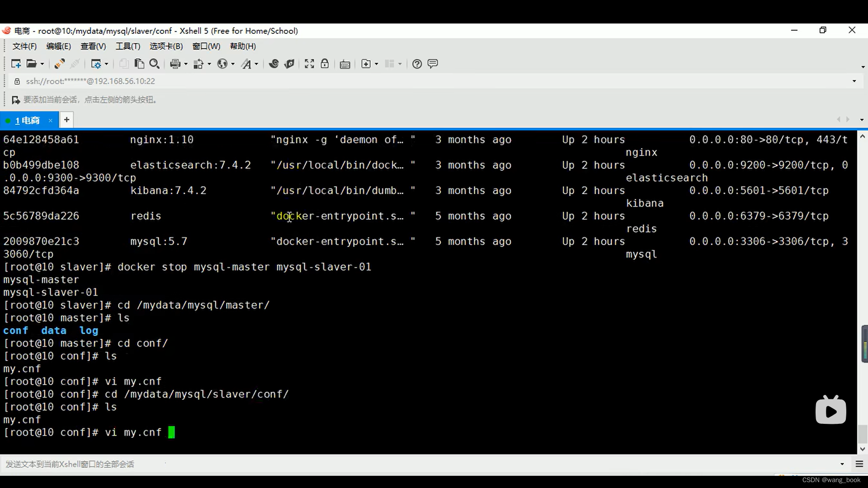Expand dropdown arrow beside file transfer icon
The image size is (868, 488).
pos(209,64)
